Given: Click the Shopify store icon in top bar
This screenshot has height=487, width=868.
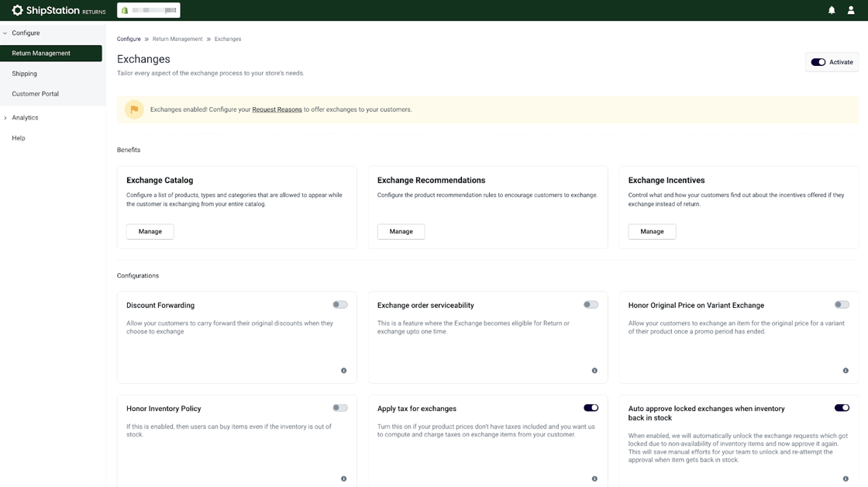Looking at the screenshot, I should click(x=124, y=10).
